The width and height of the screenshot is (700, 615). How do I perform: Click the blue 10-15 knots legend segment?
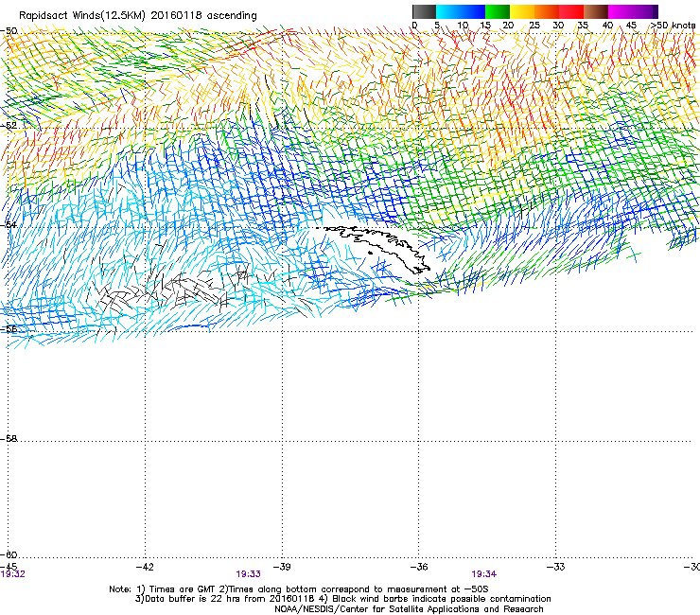[x=473, y=11]
